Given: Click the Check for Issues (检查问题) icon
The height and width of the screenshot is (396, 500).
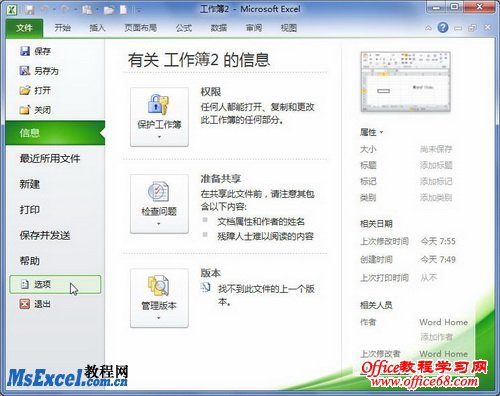Looking at the screenshot, I should pyautogui.click(x=159, y=191).
